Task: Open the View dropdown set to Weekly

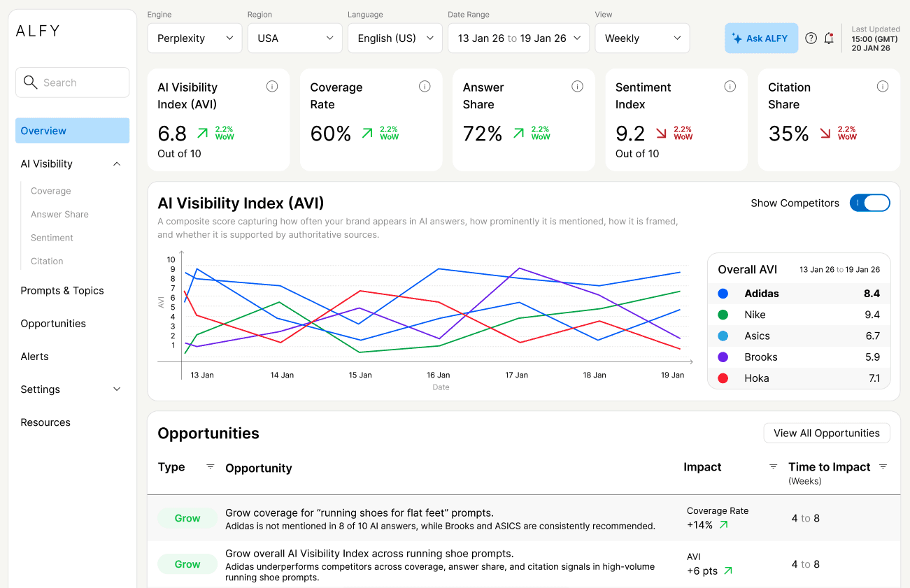Action: click(642, 38)
